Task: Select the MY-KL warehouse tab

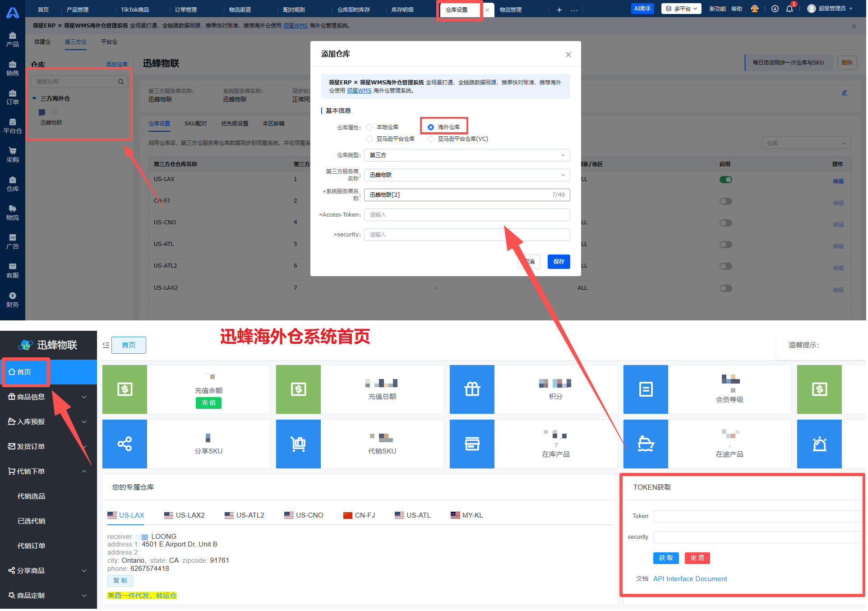Action: pos(467,515)
